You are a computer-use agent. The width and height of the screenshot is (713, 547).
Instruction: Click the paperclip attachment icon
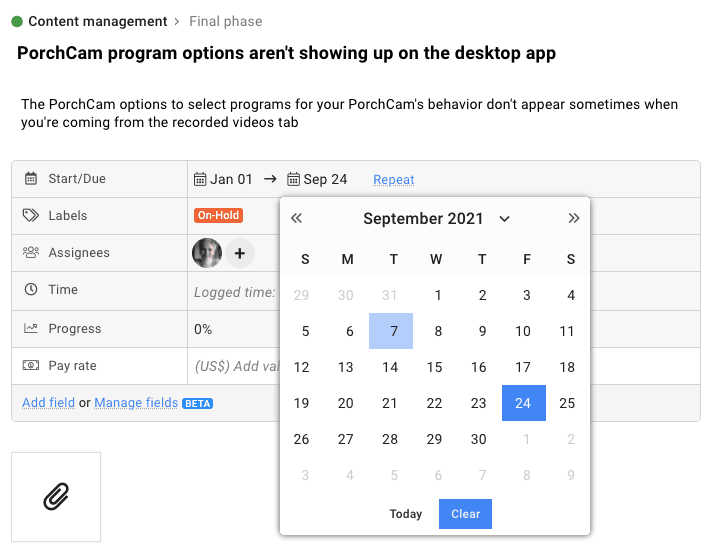point(56,496)
